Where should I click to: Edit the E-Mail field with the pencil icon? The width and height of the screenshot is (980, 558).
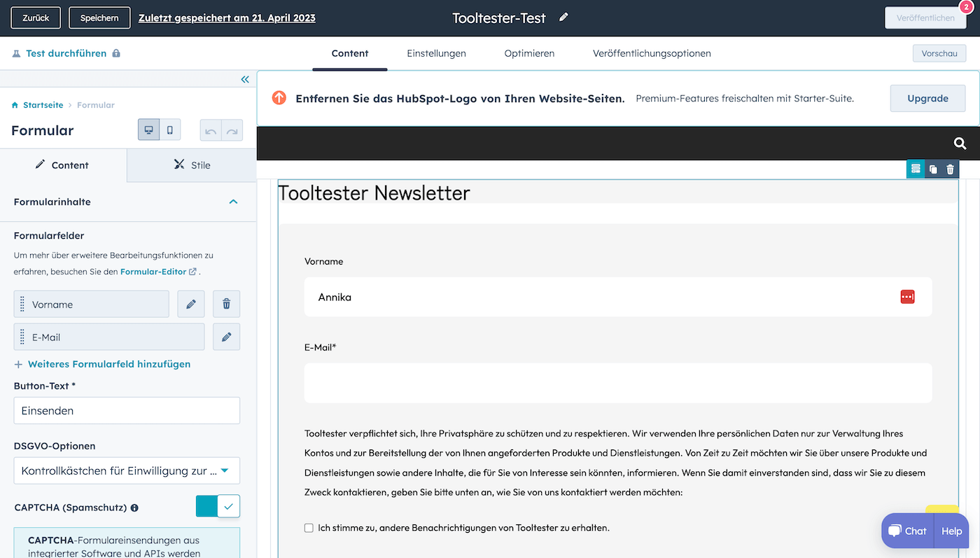pyautogui.click(x=226, y=337)
